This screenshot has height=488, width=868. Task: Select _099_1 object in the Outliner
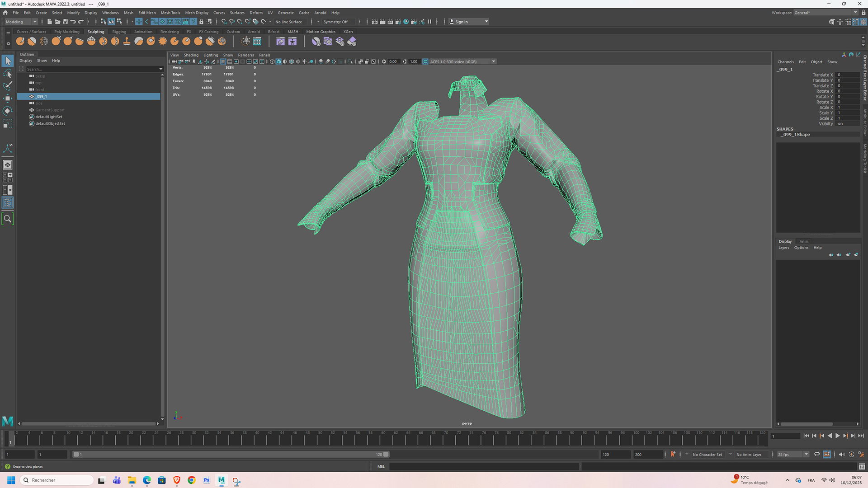[89, 96]
